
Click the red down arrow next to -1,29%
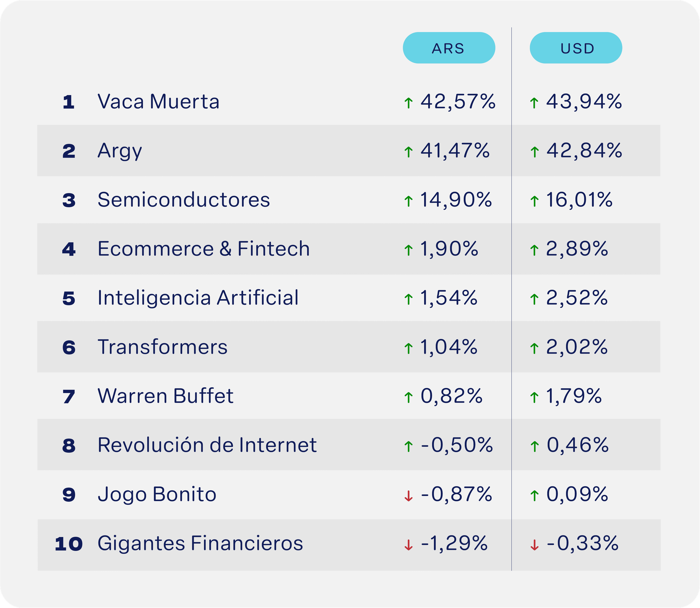408,545
